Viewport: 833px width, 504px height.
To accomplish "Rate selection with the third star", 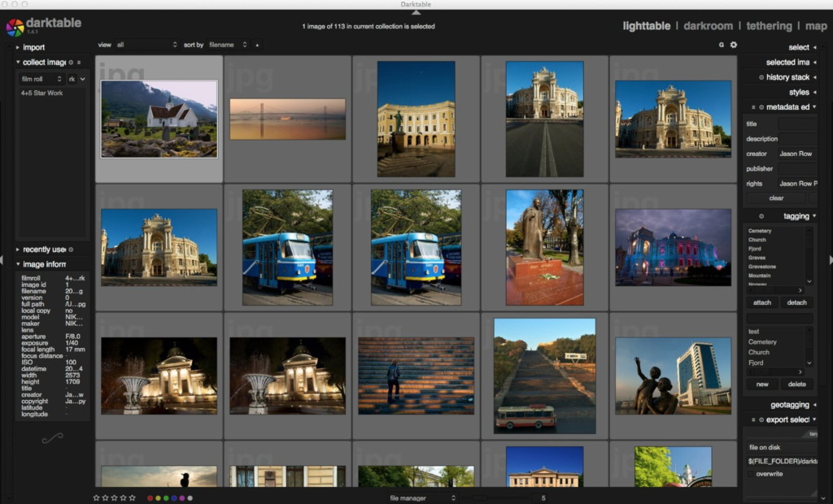I will [114, 498].
